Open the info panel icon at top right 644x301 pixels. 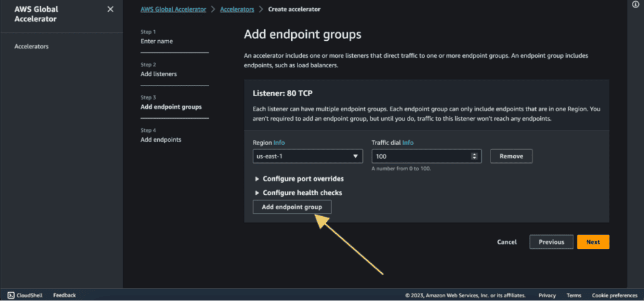tap(635, 4)
